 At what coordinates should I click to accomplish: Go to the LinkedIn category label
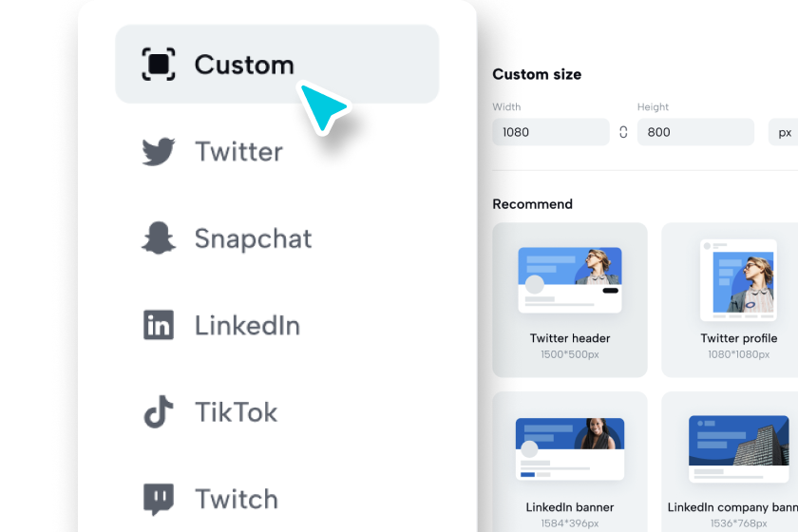click(x=247, y=325)
